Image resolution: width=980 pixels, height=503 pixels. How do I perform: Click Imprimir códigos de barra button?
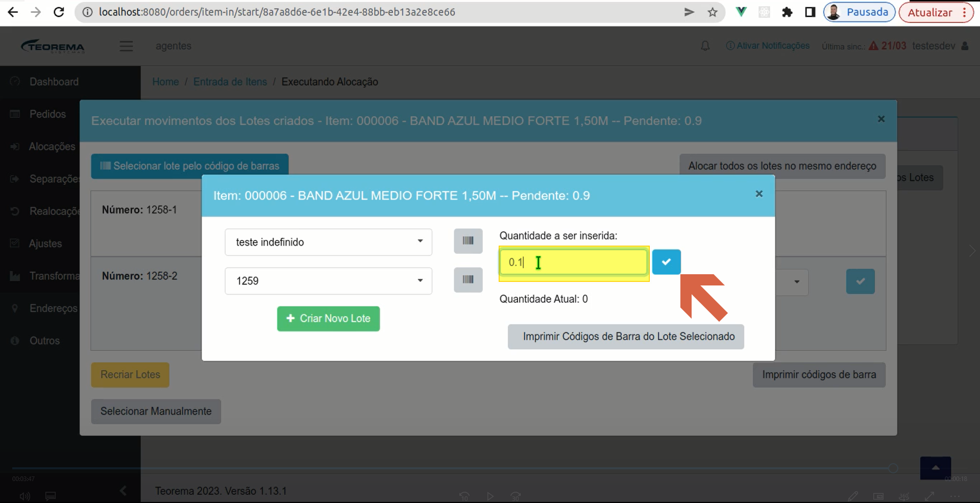coord(819,375)
